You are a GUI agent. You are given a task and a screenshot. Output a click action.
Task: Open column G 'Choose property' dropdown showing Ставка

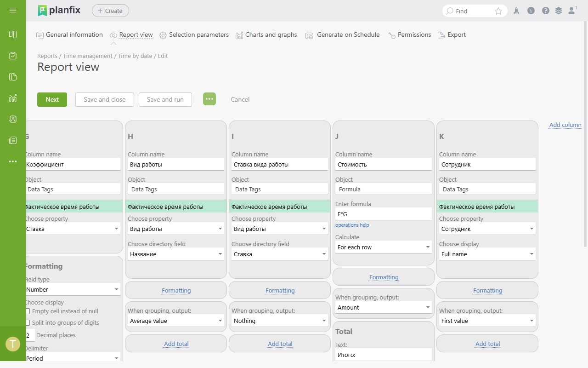click(x=72, y=229)
